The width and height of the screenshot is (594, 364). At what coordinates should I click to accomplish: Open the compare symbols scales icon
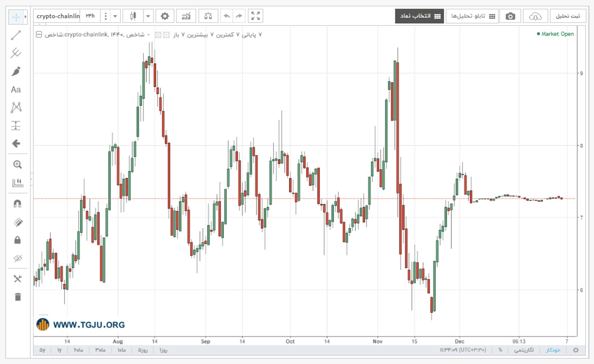(x=208, y=16)
